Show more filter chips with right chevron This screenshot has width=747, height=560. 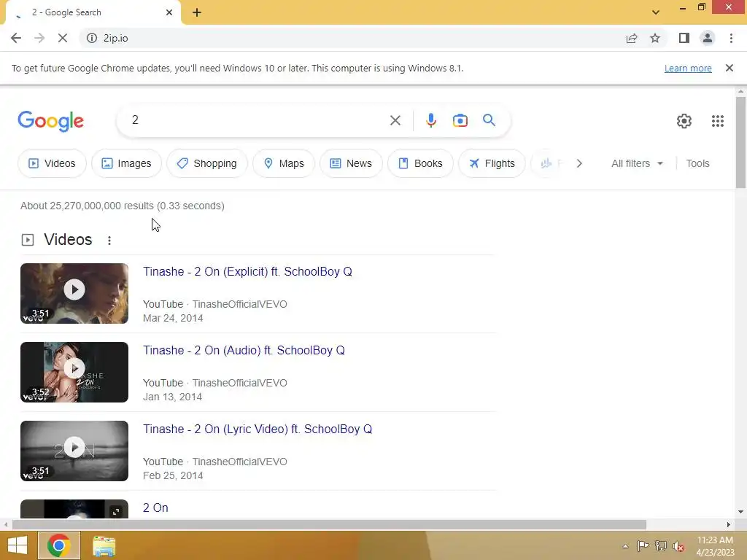click(x=579, y=163)
